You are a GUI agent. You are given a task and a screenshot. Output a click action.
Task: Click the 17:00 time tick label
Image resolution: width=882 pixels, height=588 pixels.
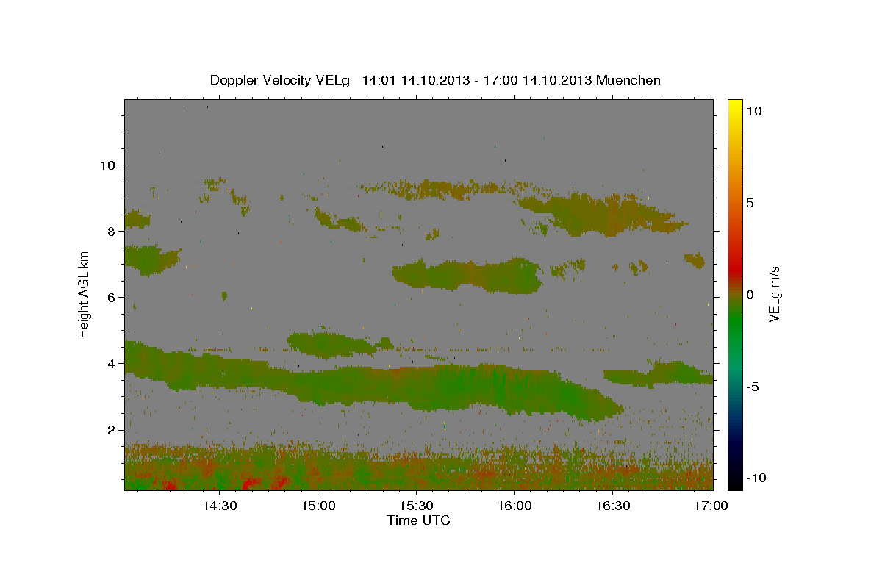711,506
